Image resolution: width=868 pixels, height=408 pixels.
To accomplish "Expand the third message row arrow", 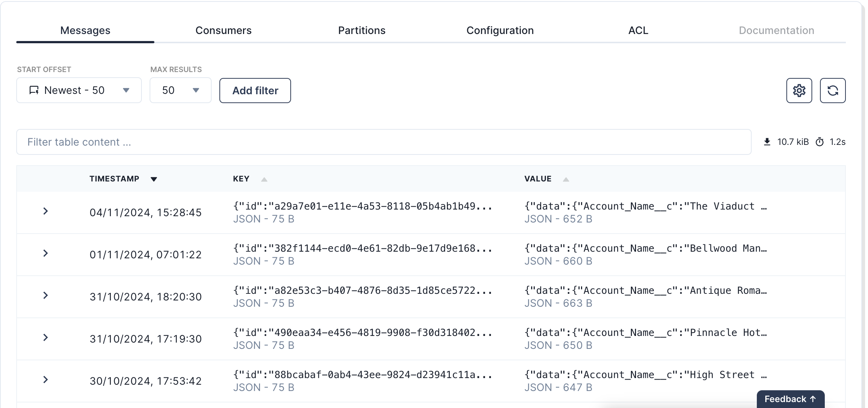I will point(47,296).
